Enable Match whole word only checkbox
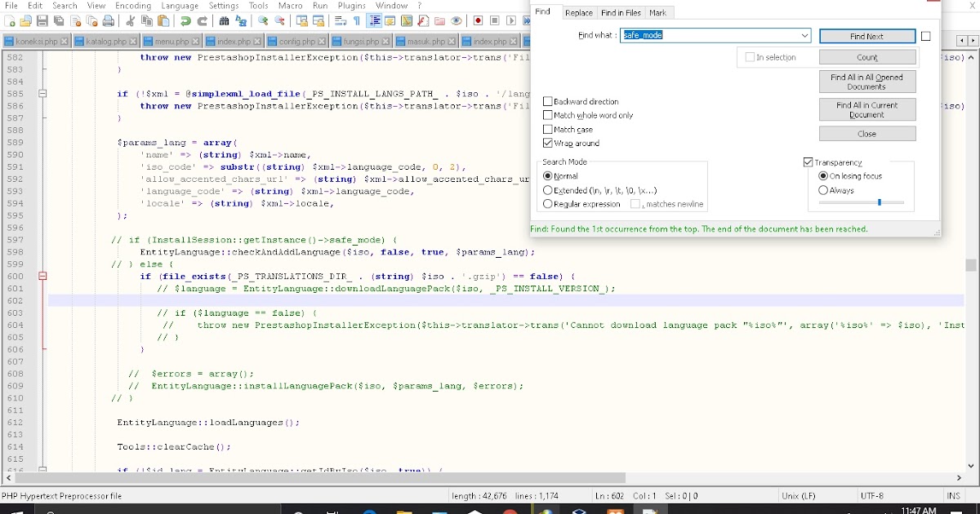 point(548,115)
